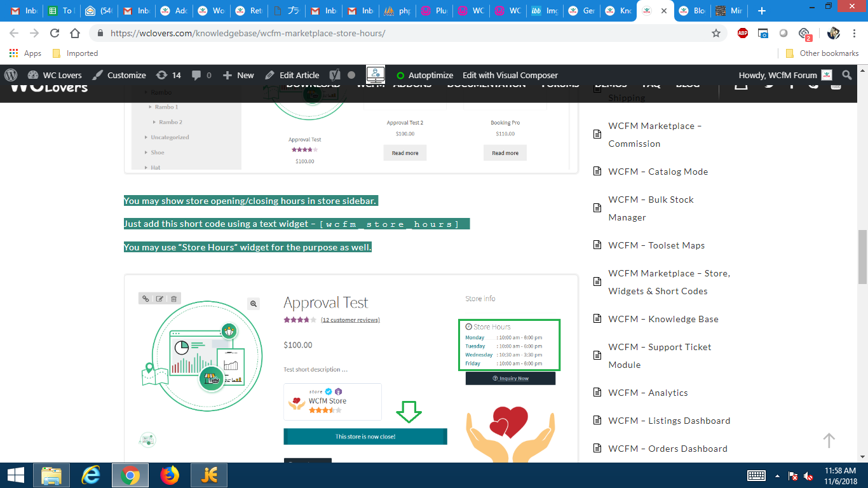Open the ABP extension icon
Image resolution: width=868 pixels, height=488 pixels.
coord(743,33)
